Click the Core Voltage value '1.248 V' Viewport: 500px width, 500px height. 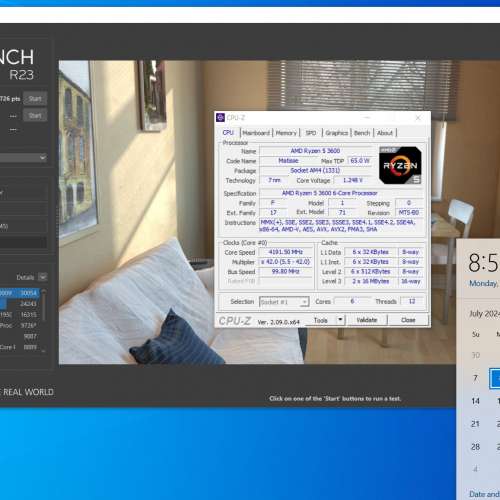353,180
